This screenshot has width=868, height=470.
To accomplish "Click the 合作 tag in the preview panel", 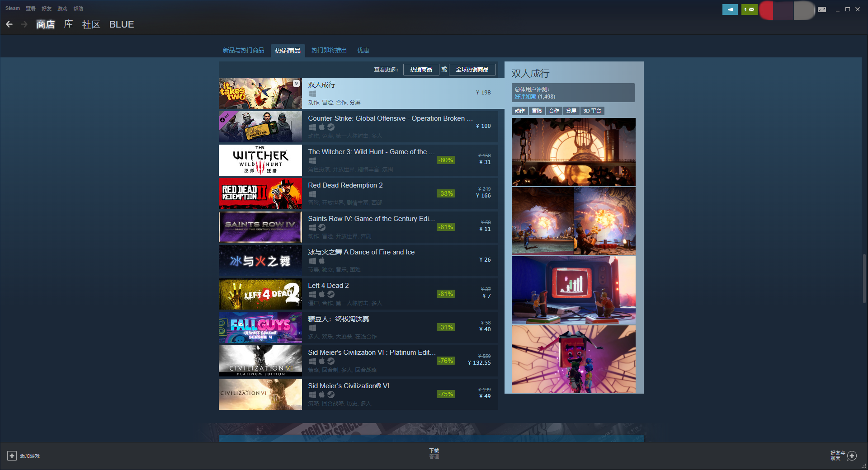I will tap(554, 111).
